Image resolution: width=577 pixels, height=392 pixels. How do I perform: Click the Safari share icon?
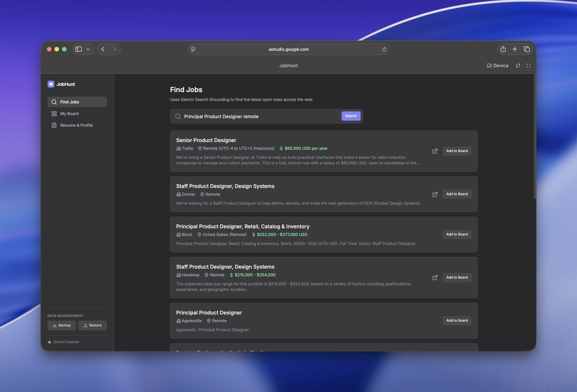point(503,49)
